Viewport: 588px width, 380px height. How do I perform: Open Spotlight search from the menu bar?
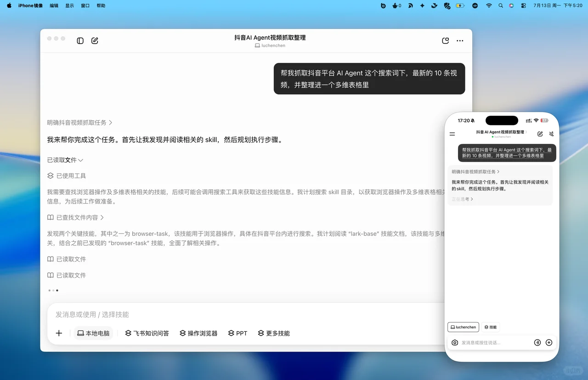501,6
